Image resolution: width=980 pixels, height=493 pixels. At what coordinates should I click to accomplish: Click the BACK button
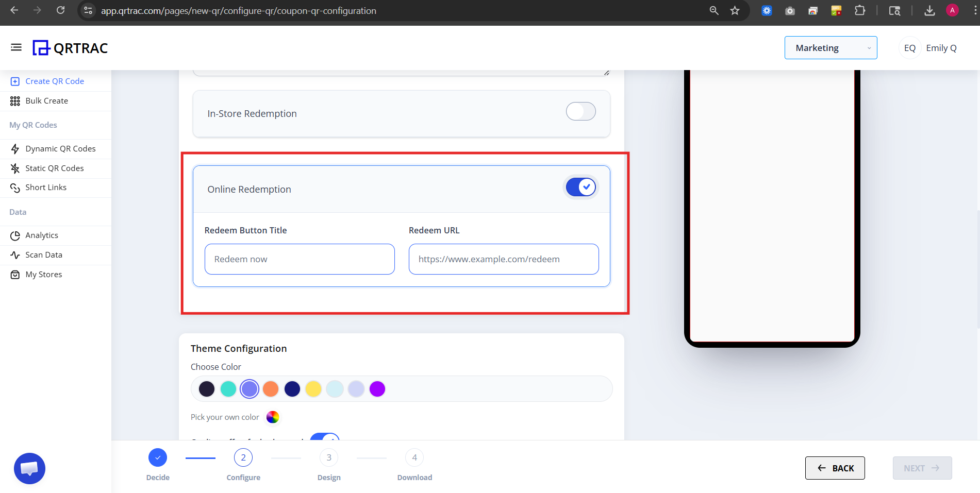pyautogui.click(x=835, y=468)
